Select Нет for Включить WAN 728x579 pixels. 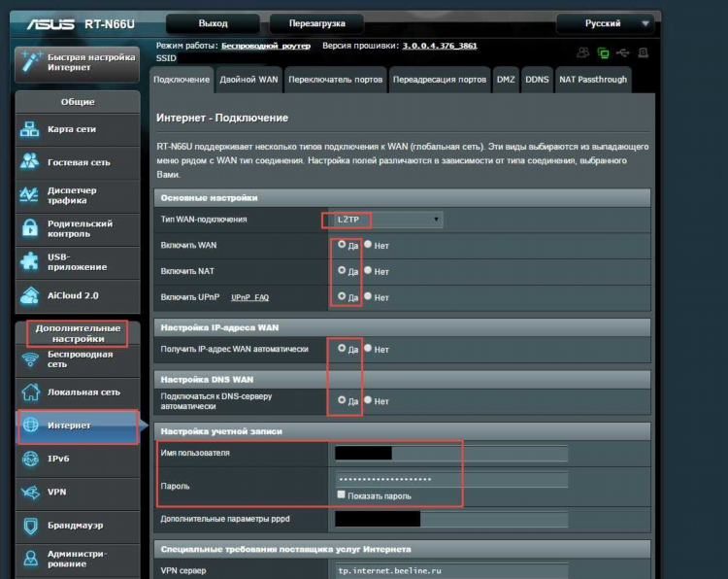tap(368, 245)
